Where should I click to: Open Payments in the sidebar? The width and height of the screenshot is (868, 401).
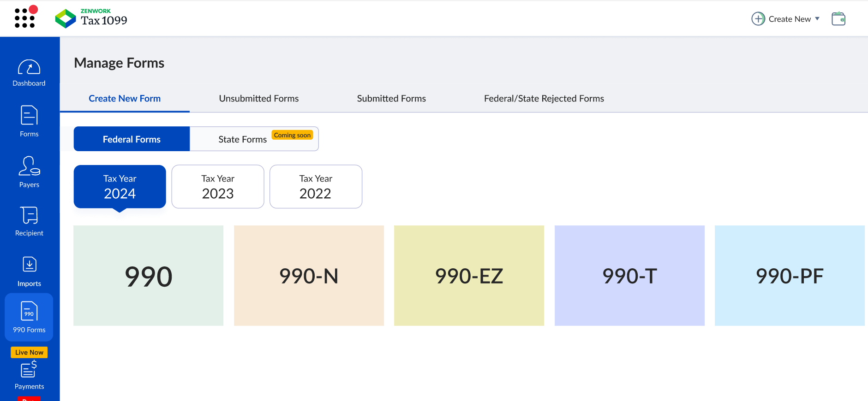pyautogui.click(x=29, y=376)
